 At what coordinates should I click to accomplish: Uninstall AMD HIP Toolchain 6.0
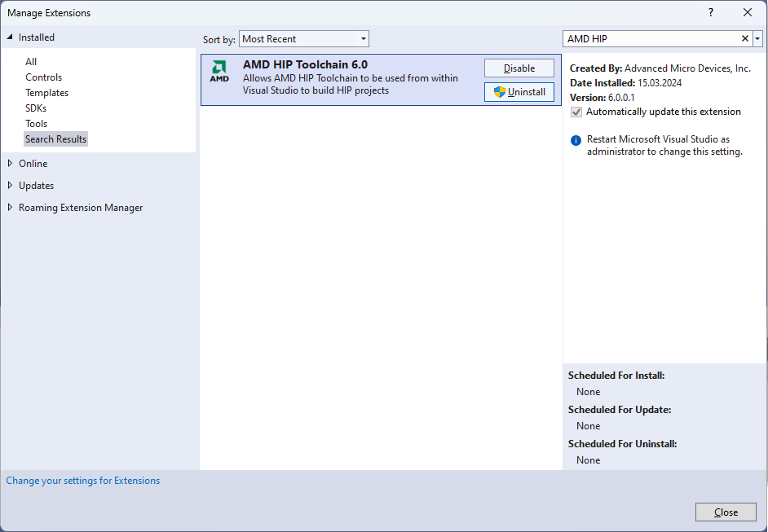[519, 92]
